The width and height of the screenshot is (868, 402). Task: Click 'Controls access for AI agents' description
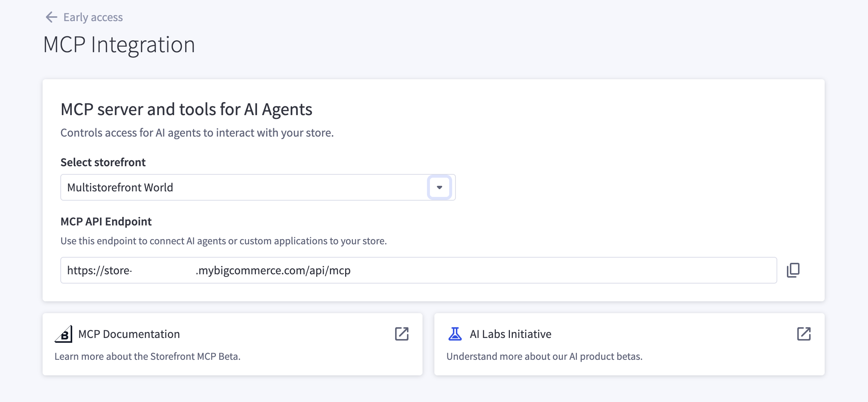click(197, 133)
